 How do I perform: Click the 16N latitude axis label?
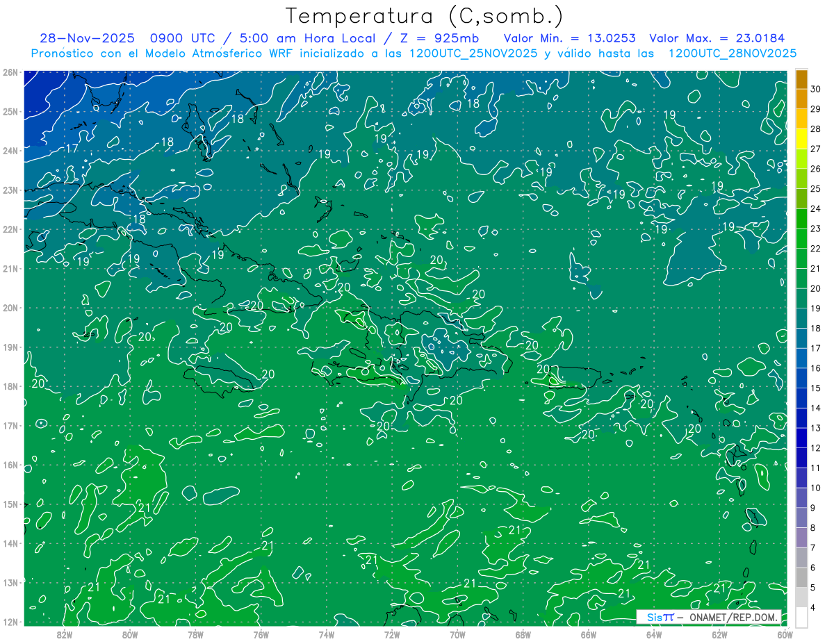10,465
